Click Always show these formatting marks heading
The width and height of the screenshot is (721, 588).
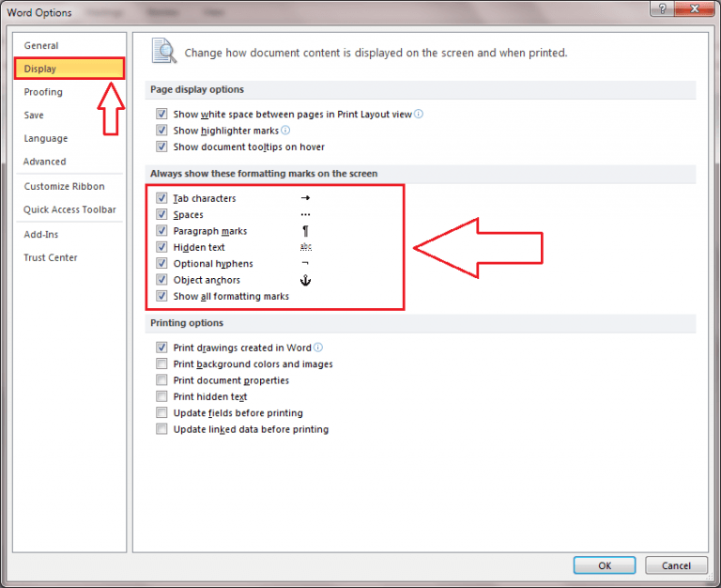[264, 174]
